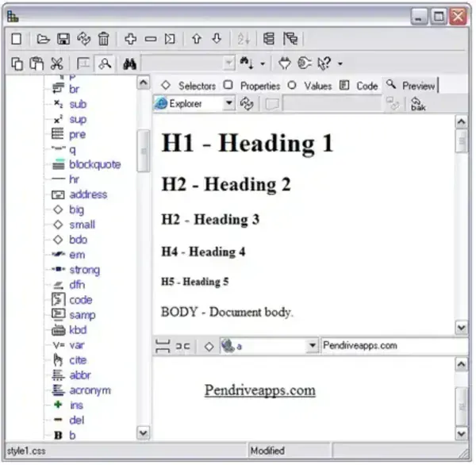Open the 'a' element selector dropdown
The height and width of the screenshot is (465, 476).
point(312,346)
